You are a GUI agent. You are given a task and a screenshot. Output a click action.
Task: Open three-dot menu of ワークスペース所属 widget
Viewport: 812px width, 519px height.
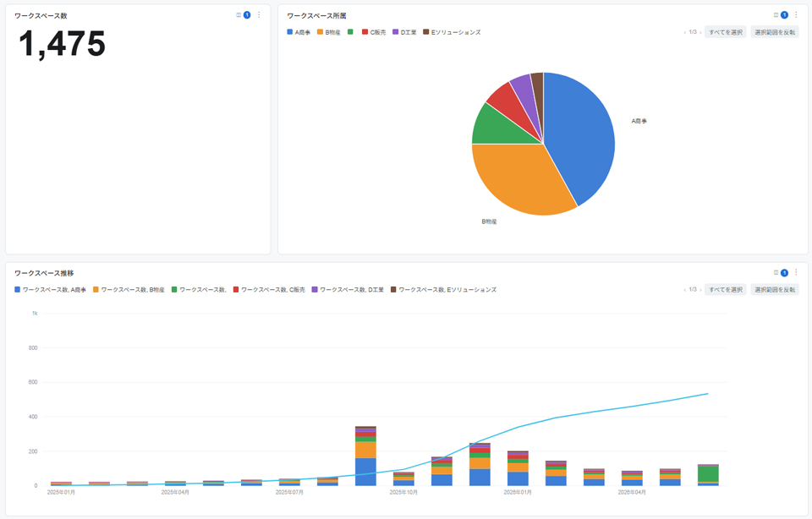coord(796,15)
